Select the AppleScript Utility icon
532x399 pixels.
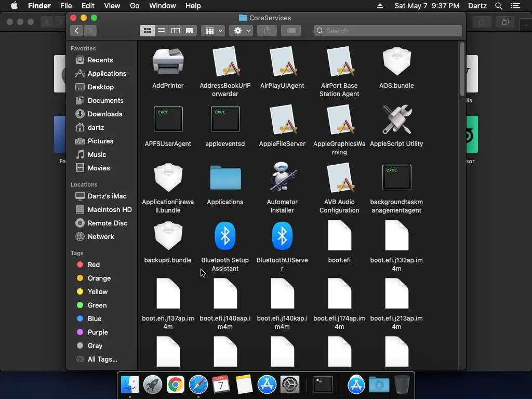(x=396, y=119)
